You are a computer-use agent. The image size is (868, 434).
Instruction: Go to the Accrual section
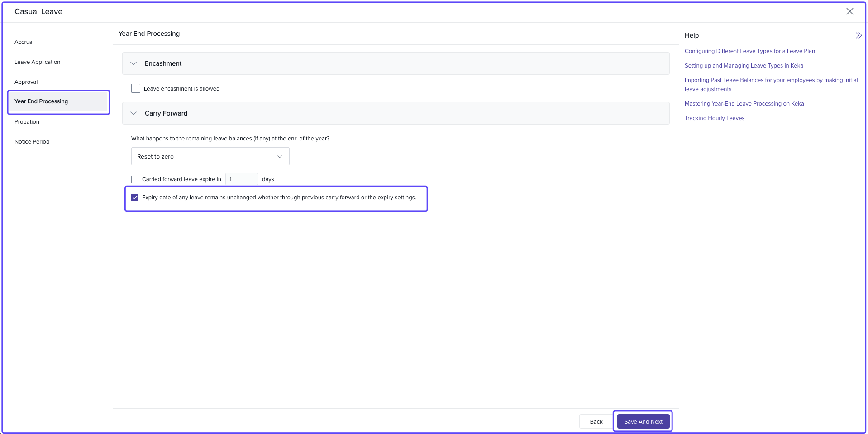coord(24,42)
